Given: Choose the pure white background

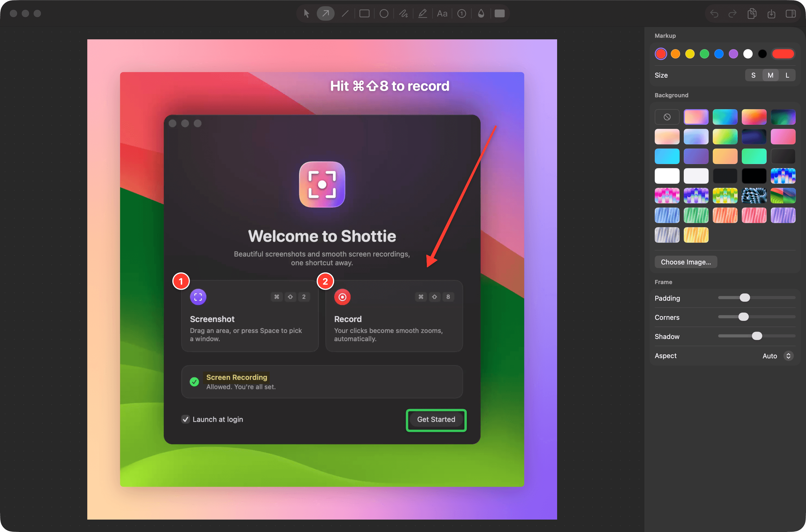Looking at the screenshot, I should pyautogui.click(x=667, y=176).
